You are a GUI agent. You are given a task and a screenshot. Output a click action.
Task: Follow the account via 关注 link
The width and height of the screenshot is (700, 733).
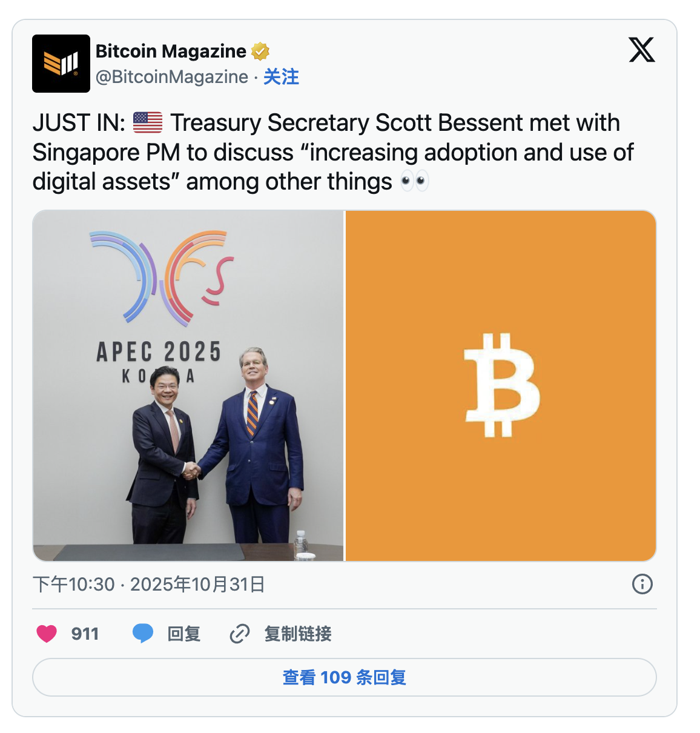pos(281,77)
